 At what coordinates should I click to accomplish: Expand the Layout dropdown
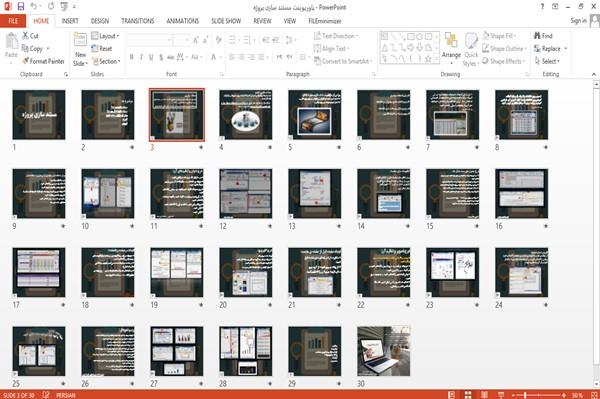point(105,36)
